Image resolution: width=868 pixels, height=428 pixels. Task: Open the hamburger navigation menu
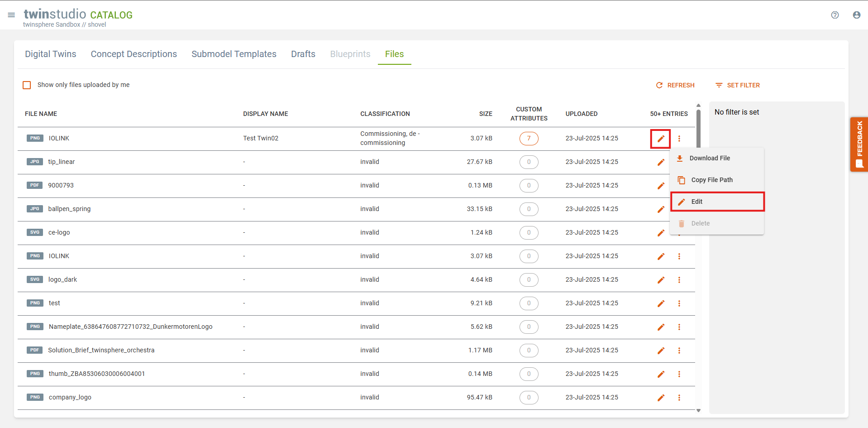tap(11, 15)
